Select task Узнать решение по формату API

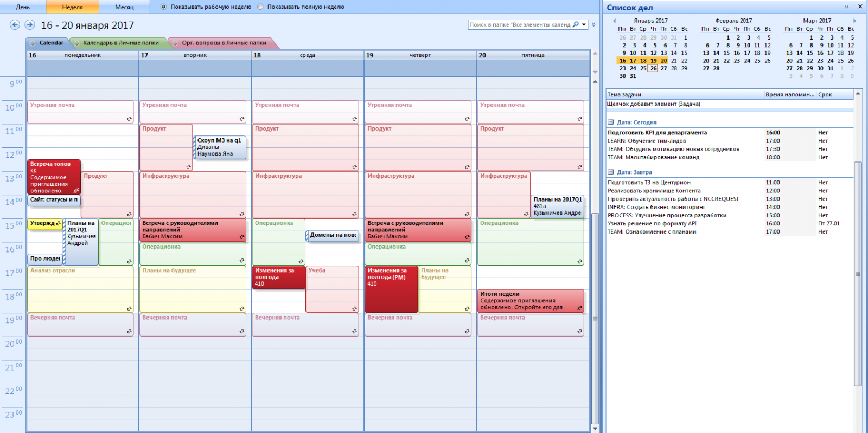[729, 223]
